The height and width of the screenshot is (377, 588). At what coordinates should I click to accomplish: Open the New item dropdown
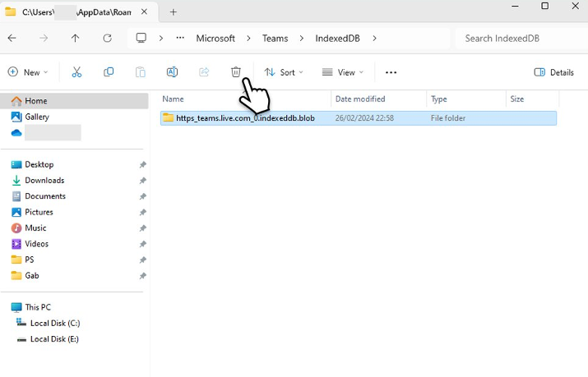click(28, 72)
